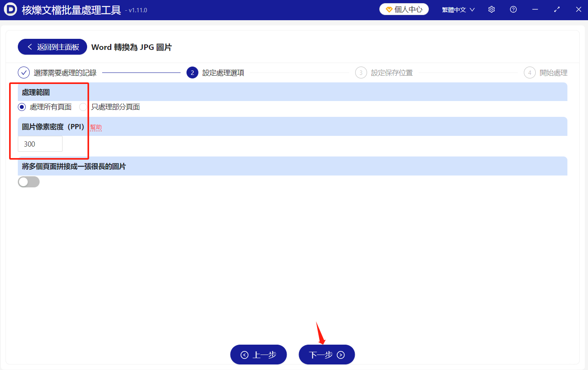Open the 個人中心 personal center
Viewport: 588px width, 370px height.
click(404, 9)
